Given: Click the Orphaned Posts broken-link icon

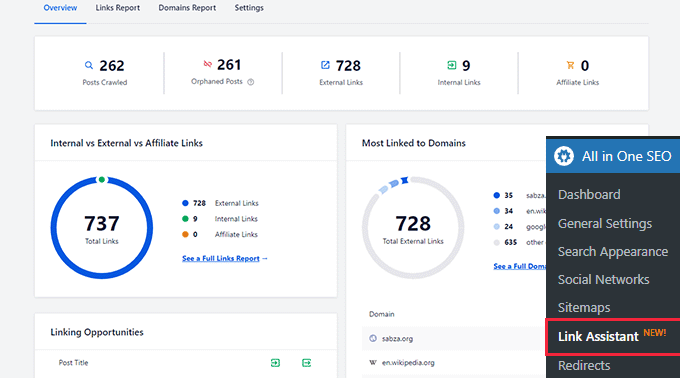Looking at the screenshot, I should [208, 64].
